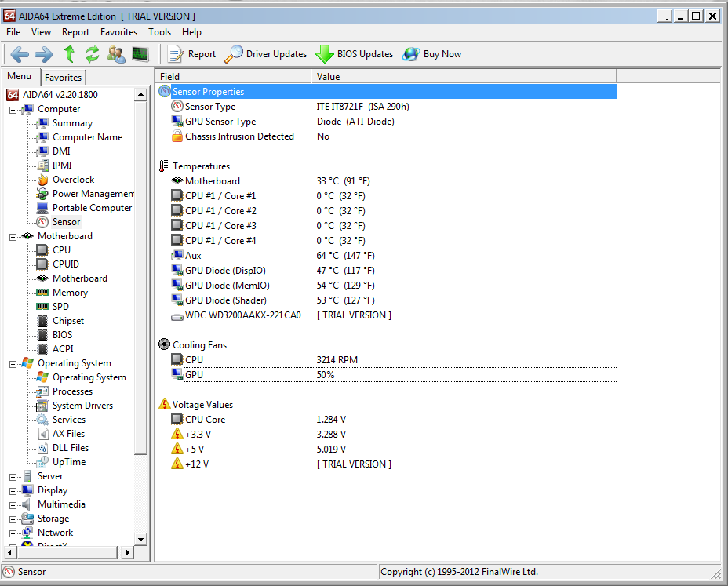The image size is (728, 586).
Task: Open the File menu
Action: [13, 32]
